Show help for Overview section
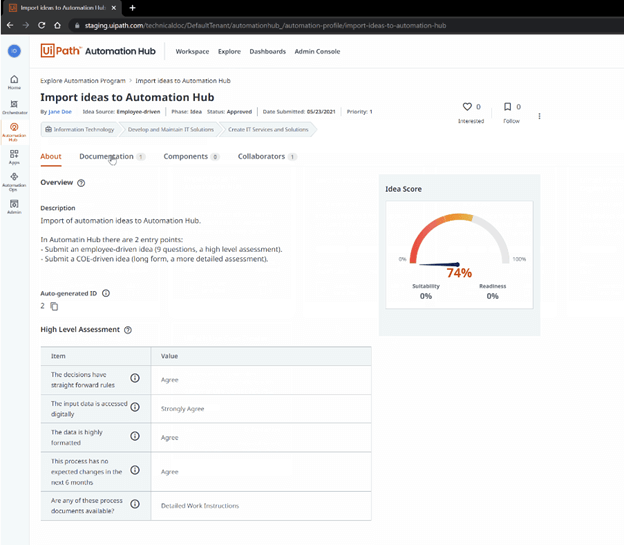 pyautogui.click(x=81, y=183)
